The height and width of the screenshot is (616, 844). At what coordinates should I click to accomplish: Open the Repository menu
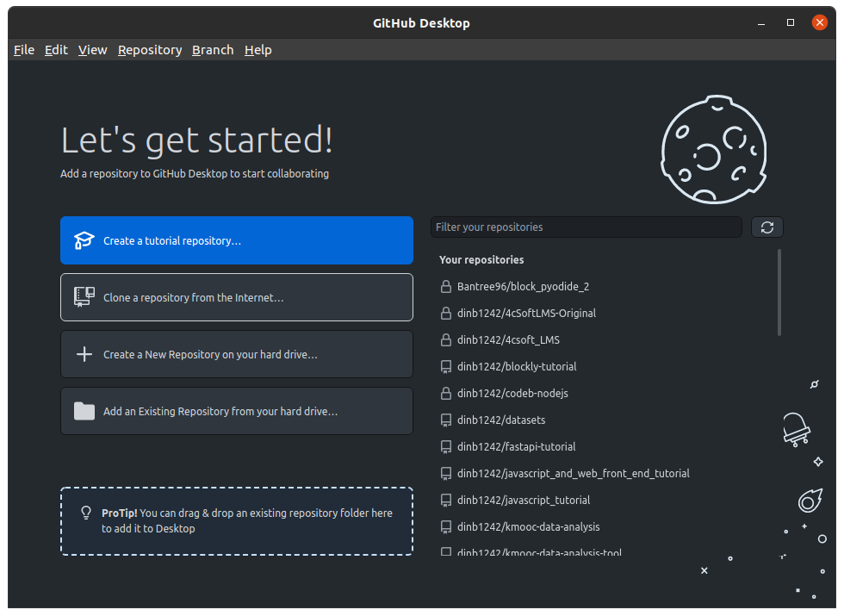150,50
